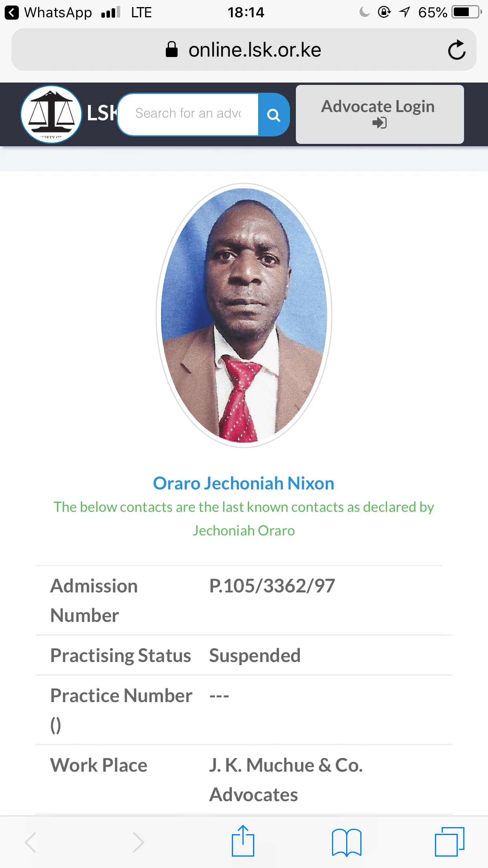Tap the Safari share icon

pos(243,841)
